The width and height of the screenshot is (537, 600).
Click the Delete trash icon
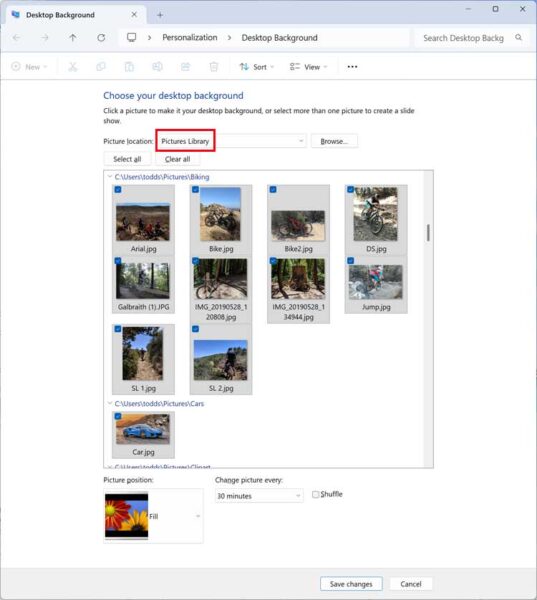pyautogui.click(x=214, y=67)
